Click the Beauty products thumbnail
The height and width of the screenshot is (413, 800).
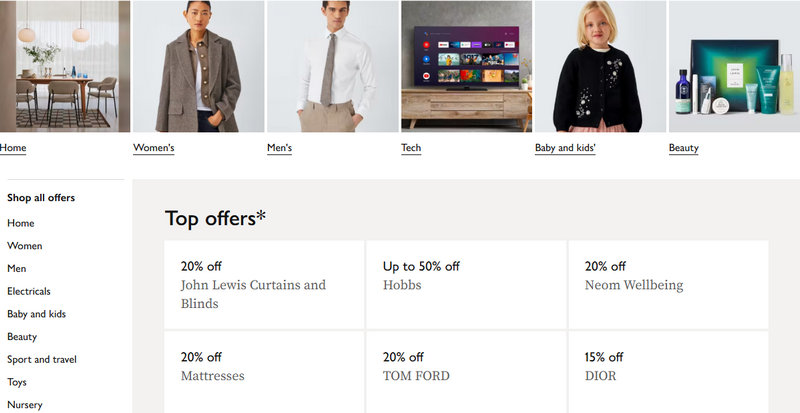[734, 66]
